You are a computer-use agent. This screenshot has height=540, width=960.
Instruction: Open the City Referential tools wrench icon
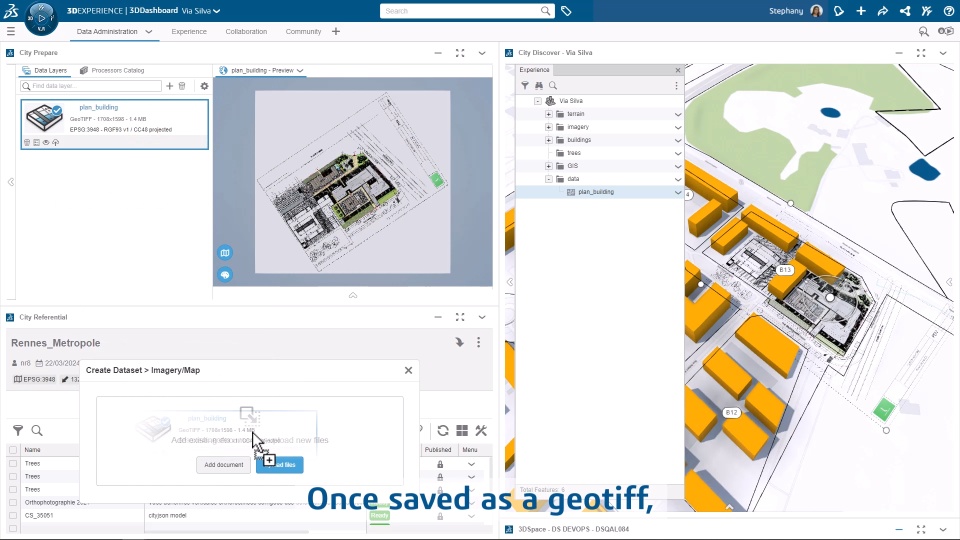click(x=481, y=430)
